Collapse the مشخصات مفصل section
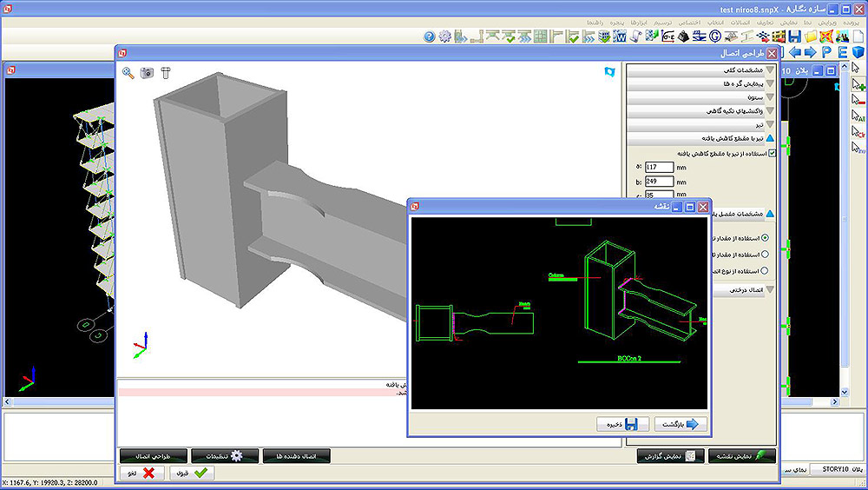This screenshot has width=868, height=490. 742,214
